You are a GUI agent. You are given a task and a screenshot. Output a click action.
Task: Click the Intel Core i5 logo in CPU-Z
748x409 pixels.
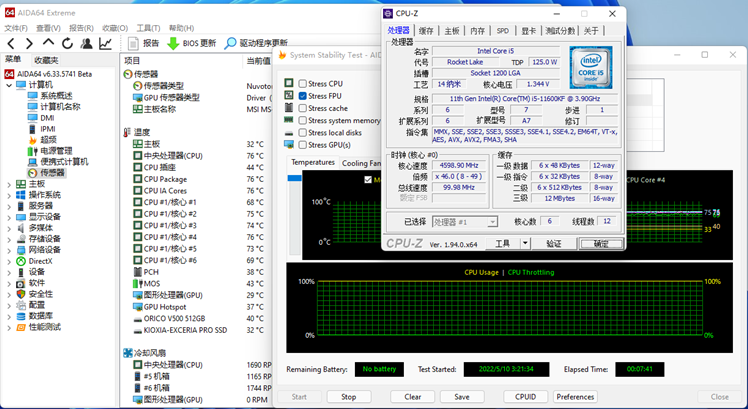click(x=591, y=67)
